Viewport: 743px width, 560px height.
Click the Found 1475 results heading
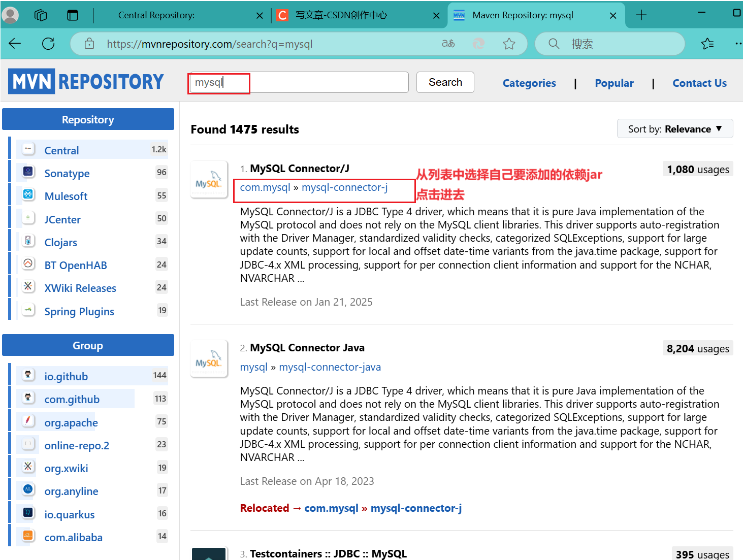click(x=245, y=129)
